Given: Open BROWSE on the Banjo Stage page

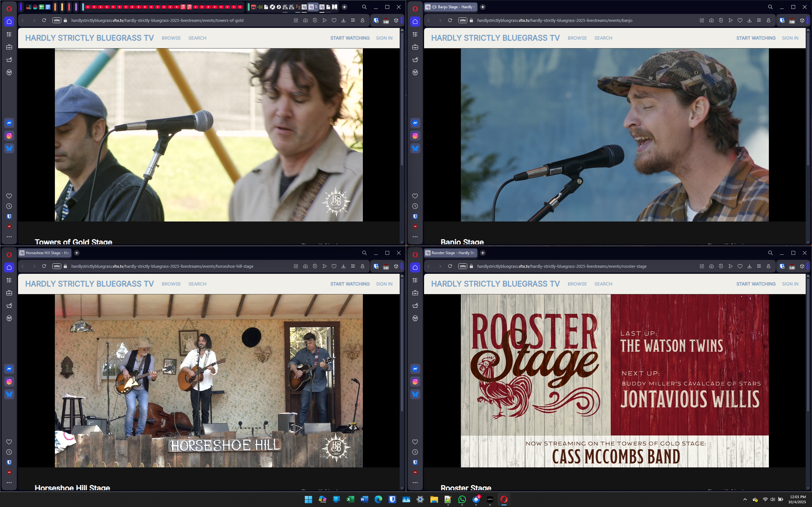Looking at the screenshot, I should pyautogui.click(x=577, y=38).
